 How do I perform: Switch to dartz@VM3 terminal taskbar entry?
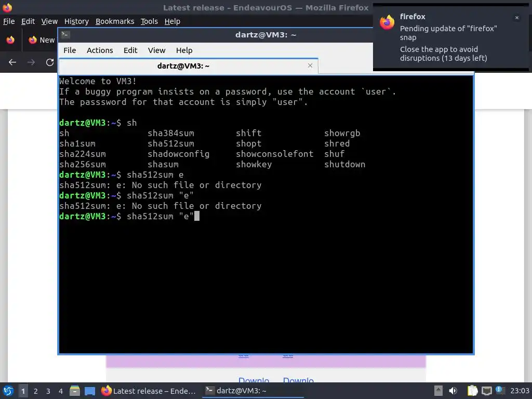tap(253, 391)
